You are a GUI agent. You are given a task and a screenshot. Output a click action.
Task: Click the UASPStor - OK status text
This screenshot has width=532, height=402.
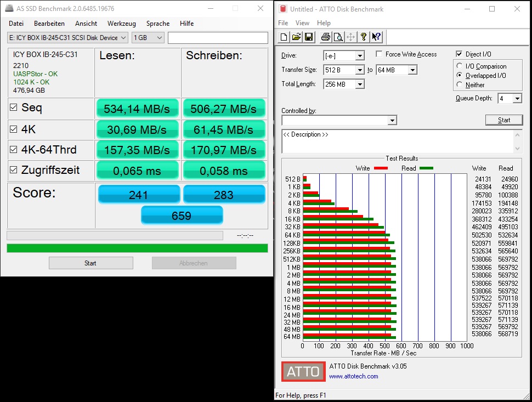coord(35,74)
